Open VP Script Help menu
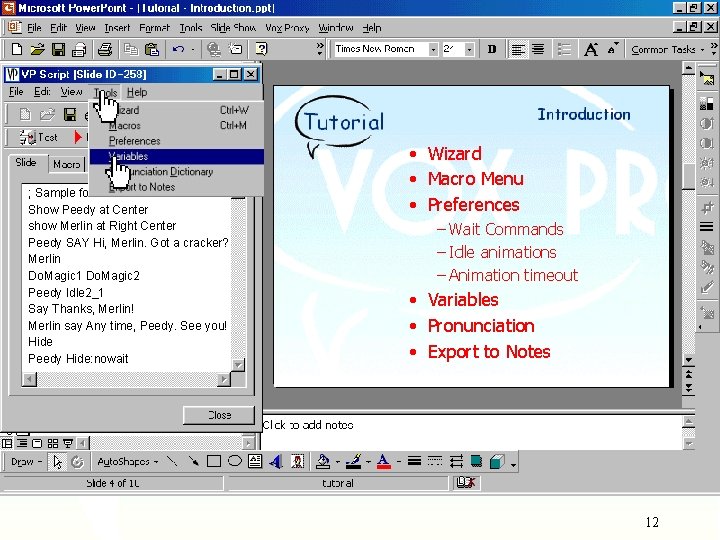This screenshot has height=540, width=720. (137, 92)
